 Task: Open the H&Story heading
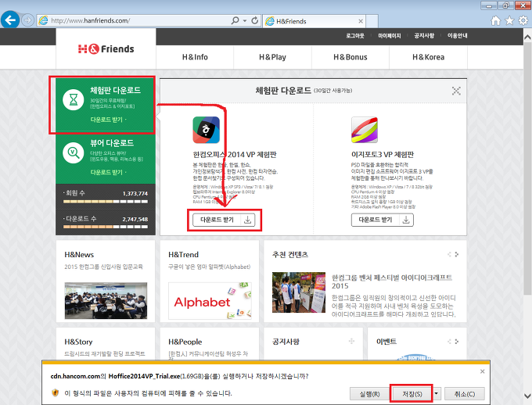[x=78, y=342]
